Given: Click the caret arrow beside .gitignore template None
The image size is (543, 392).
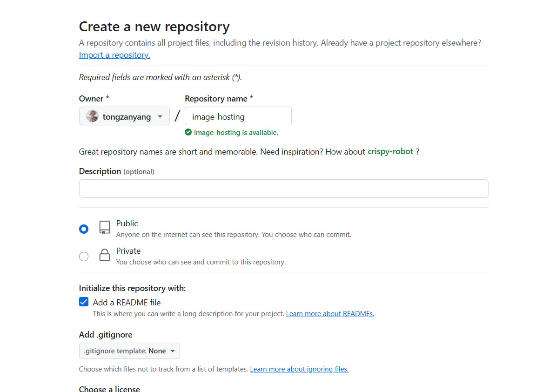Looking at the screenshot, I should [x=173, y=351].
